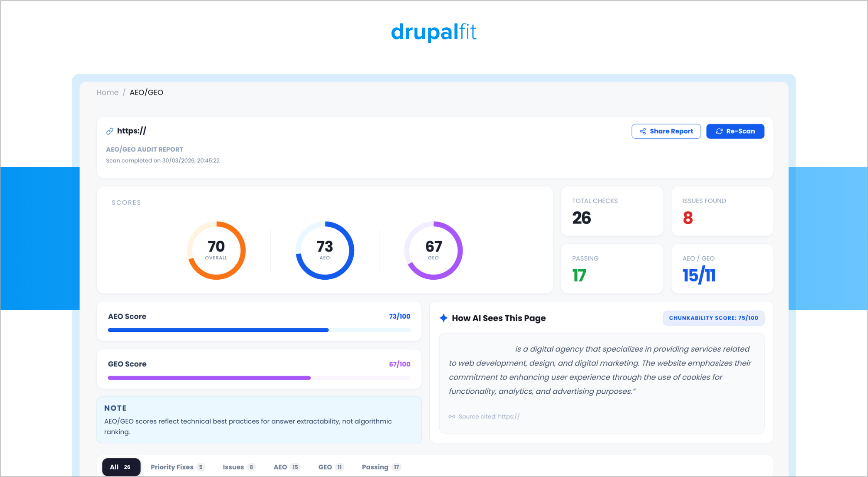Click the orange Overall 70 score ring
The height and width of the screenshot is (477, 868).
click(x=216, y=251)
